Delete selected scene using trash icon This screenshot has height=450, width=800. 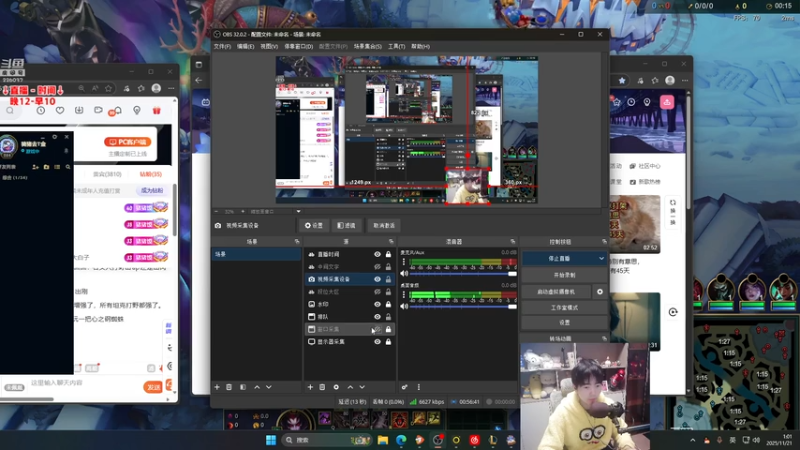click(x=229, y=387)
